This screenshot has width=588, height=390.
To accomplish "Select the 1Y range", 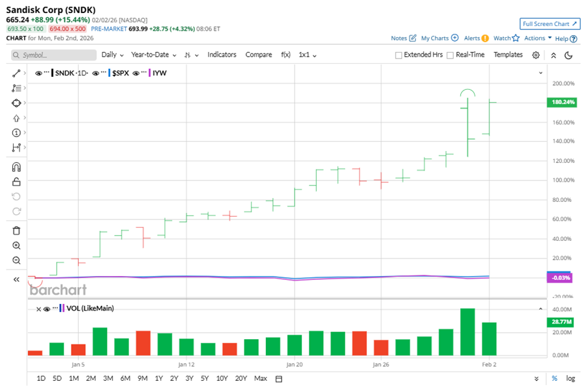I will 159,378.
